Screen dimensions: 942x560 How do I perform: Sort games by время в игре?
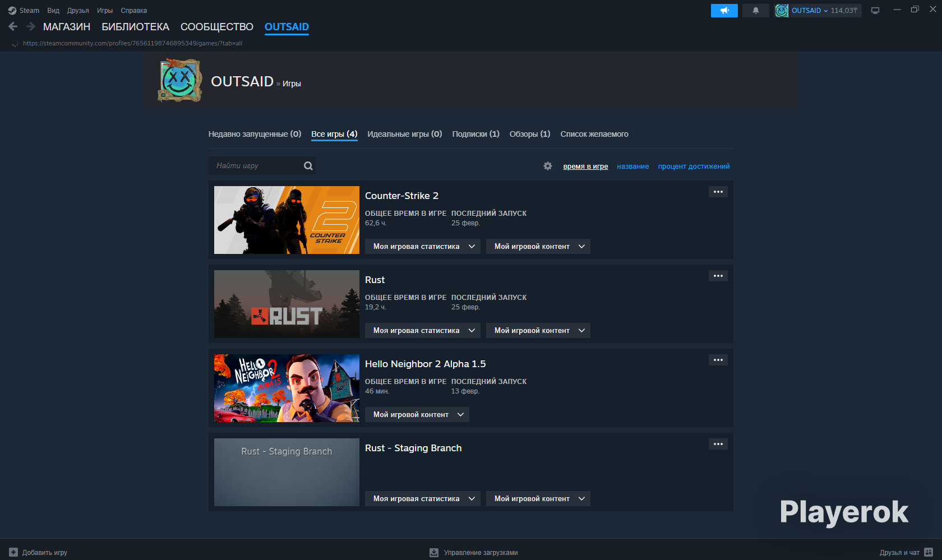click(x=585, y=166)
